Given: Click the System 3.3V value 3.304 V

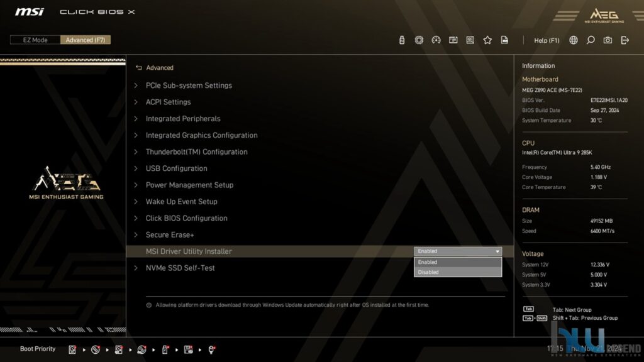Looking at the screenshot, I should 599,285.
